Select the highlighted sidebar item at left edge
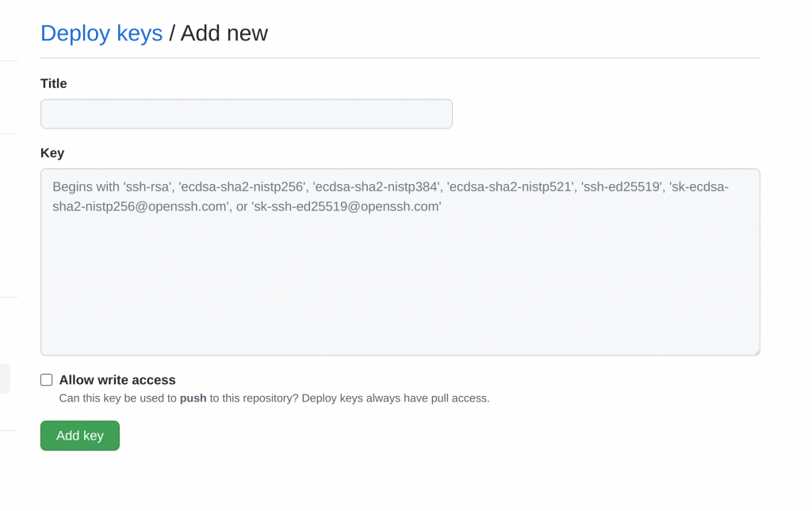The height and width of the screenshot is (511, 812). click(x=5, y=378)
